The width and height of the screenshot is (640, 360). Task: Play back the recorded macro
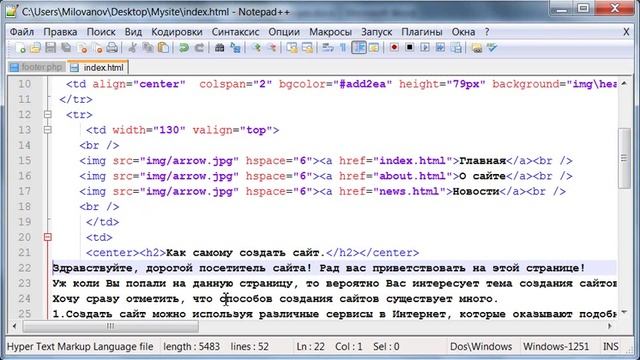click(x=425, y=48)
